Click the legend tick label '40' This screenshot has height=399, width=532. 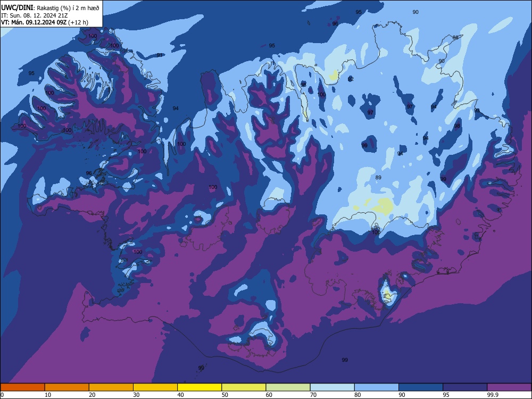click(181, 395)
